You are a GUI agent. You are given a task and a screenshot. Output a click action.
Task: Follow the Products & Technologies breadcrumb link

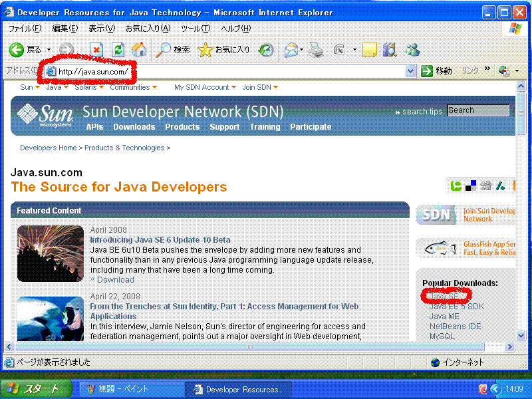click(124, 148)
